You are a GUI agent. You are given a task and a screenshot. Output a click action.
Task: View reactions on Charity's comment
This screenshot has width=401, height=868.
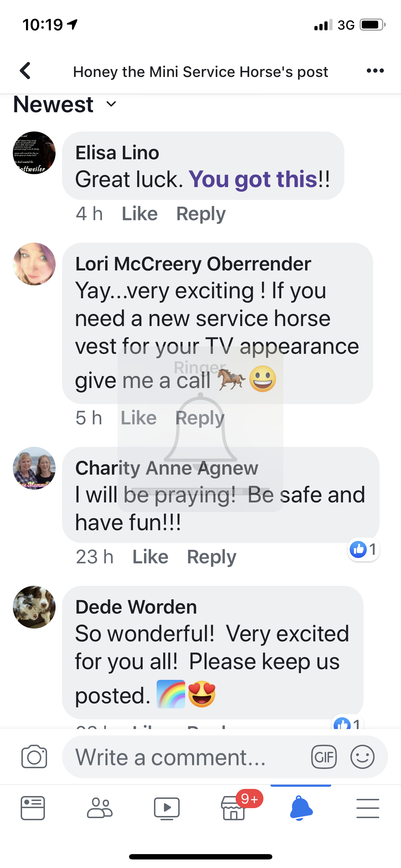pyautogui.click(x=363, y=549)
